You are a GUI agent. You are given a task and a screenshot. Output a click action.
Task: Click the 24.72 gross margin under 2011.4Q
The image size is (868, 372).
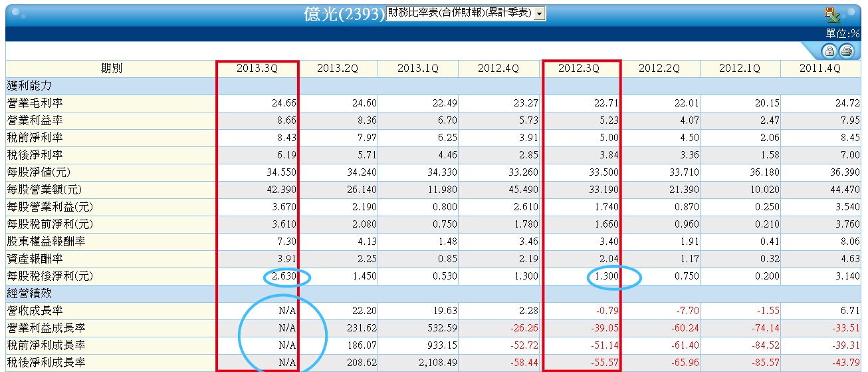point(847,103)
